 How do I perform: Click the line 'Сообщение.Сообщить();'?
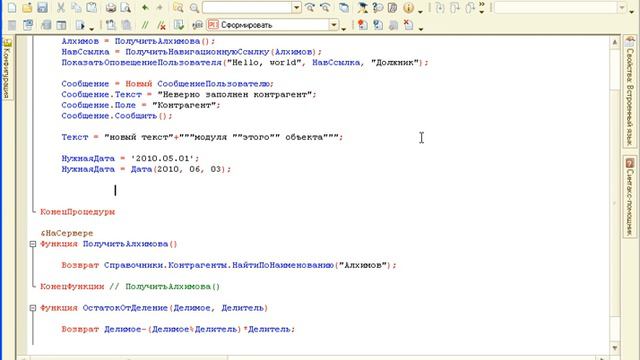117,116
